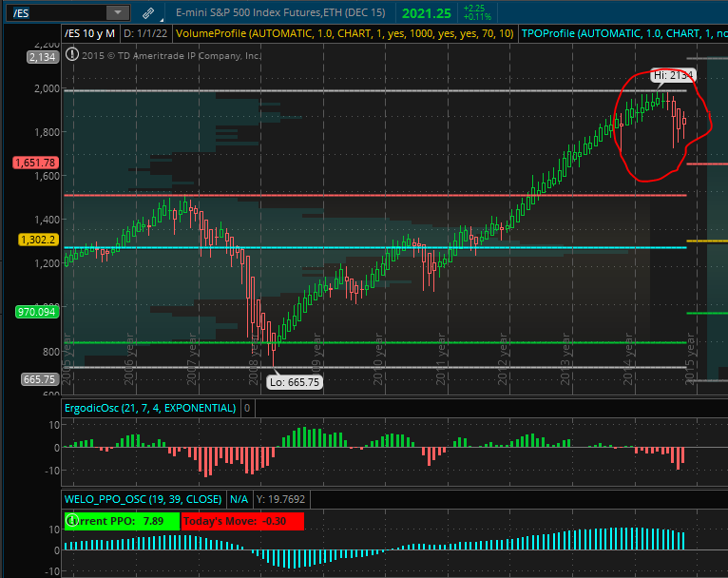Click the Today's Move: -0.30 label
Image resolution: width=728 pixels, height=578 pixels.
[x=242, y=521]
